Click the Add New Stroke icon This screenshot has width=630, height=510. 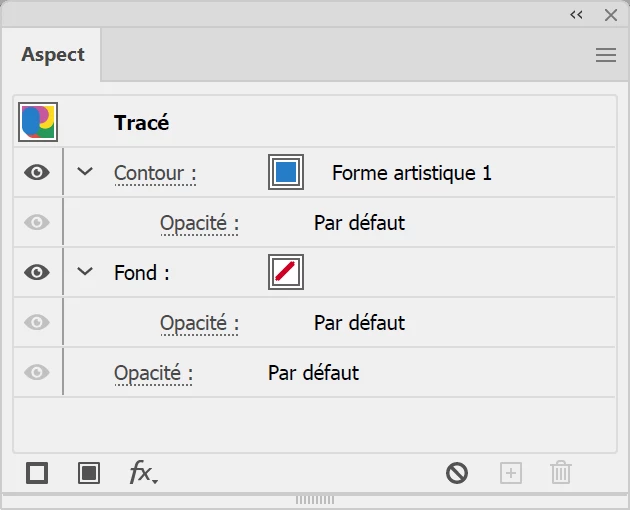pyautogui.click(x=37, y=473)
